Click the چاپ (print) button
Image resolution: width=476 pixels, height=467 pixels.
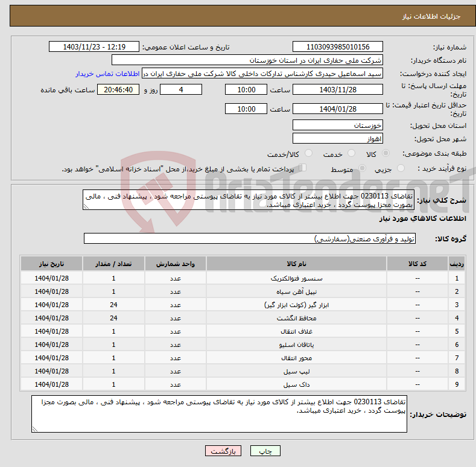(x=265, y=451)
